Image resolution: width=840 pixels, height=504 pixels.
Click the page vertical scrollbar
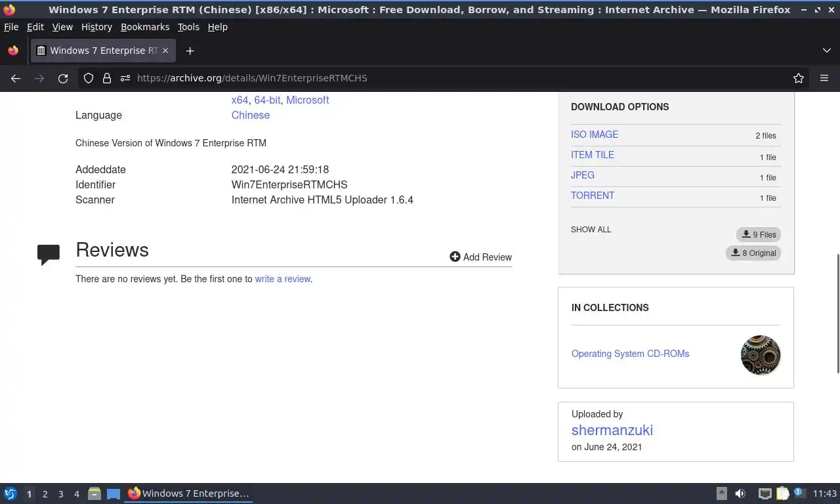(x=837, y=314)
